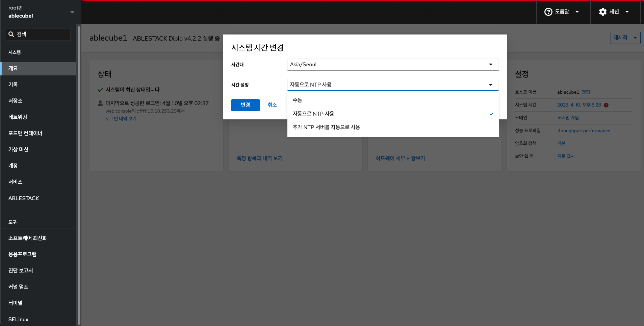Screen dimensions: 644x326
Task: Click the help question mark icon
Action: [548, 12]
